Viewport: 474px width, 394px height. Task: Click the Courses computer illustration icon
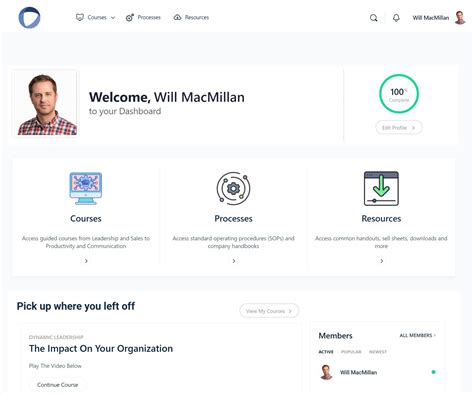86,188
